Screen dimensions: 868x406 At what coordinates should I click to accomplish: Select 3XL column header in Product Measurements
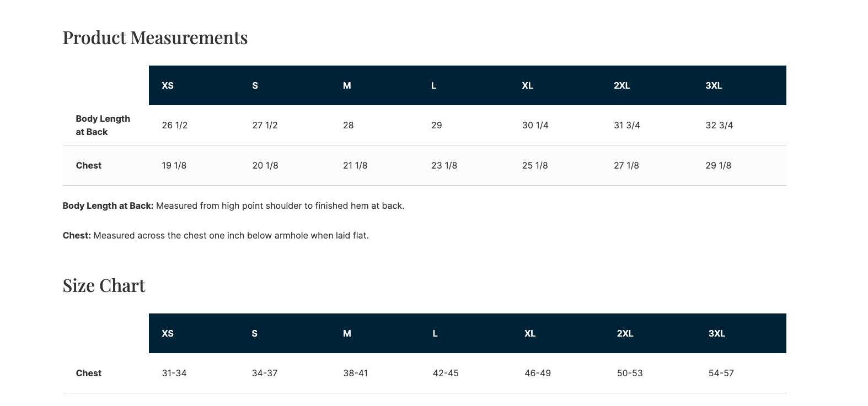point(714,85)
